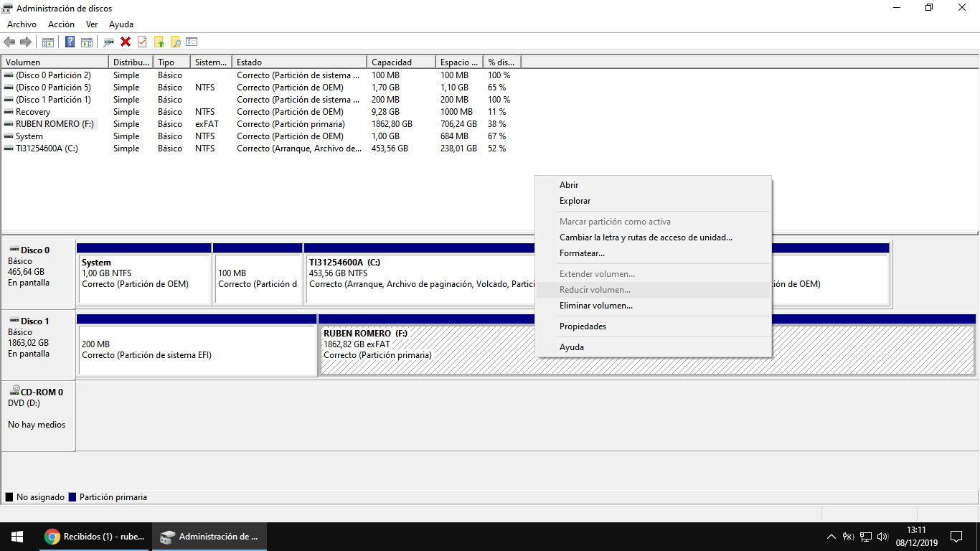Click the checkmark document toolbar icon
This screenshot has width=980, height=551.
tap(142, 42)
